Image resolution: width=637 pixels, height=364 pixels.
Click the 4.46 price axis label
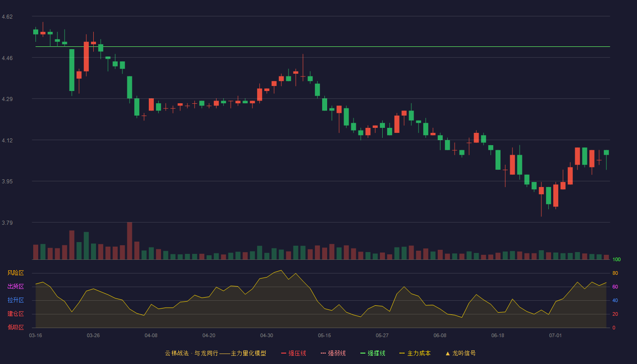coord(7,58)
